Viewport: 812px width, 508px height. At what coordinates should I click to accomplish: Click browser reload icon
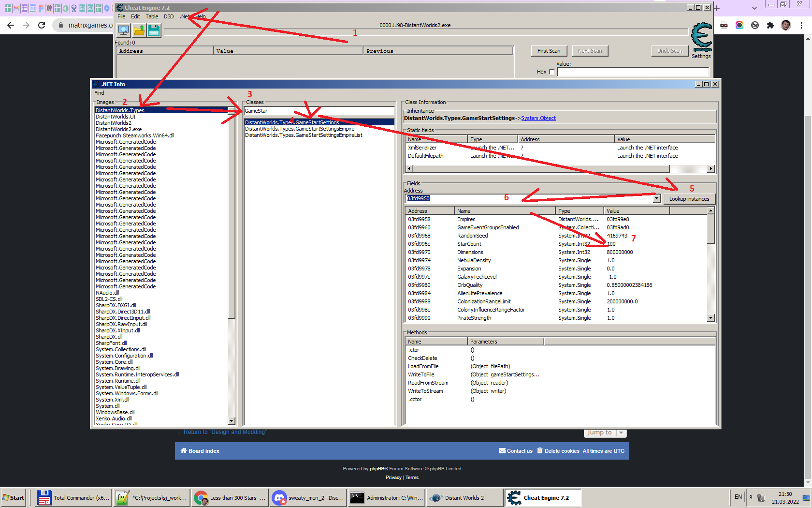[42, 25]
